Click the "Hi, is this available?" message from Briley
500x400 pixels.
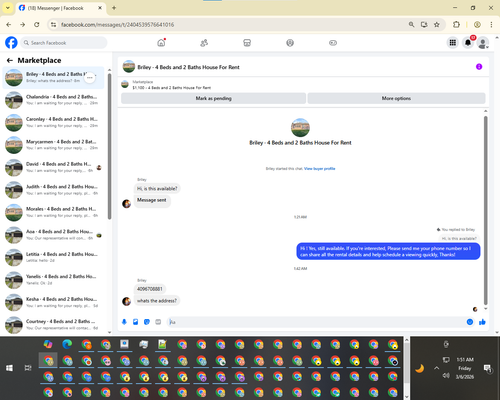pyautogui.click(x=157, y=189)
